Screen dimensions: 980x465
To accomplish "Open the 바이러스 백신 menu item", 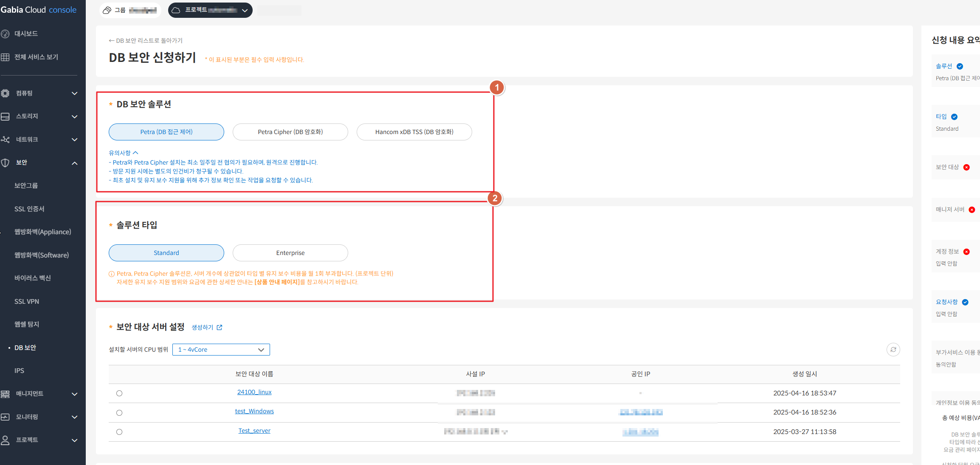I will point(33,278).
